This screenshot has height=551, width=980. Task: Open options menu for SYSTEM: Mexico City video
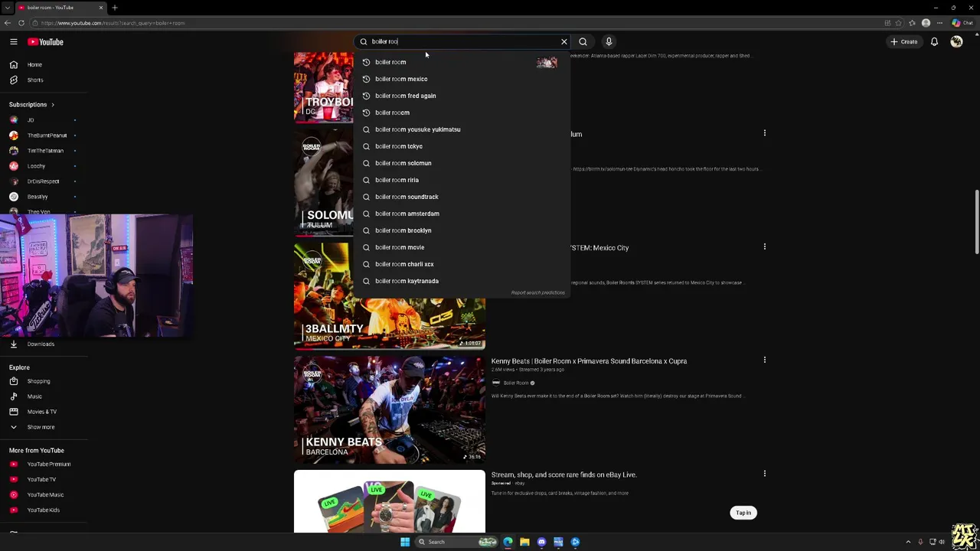(764, 247)
